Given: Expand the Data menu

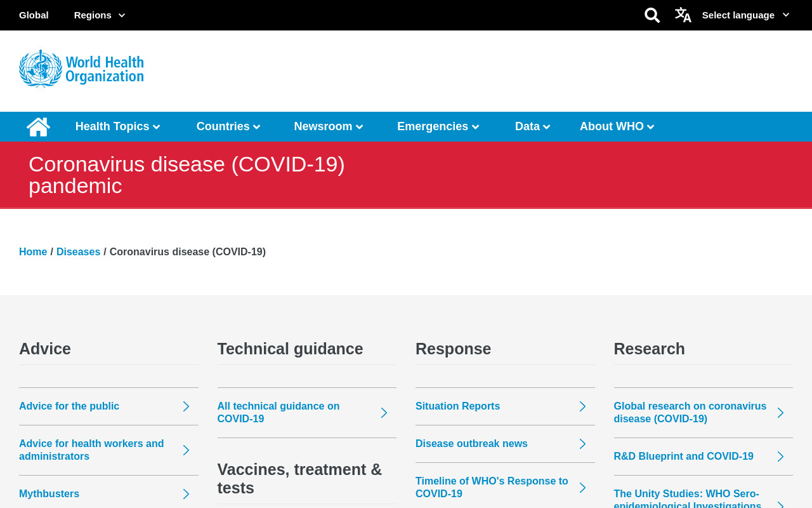Looking at the screenshot, I should [533, 126].
